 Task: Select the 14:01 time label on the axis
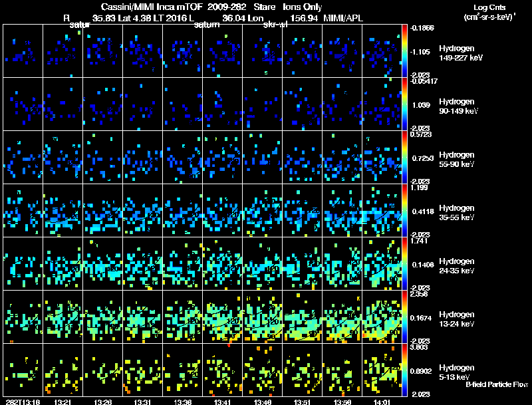pos(382,402)
